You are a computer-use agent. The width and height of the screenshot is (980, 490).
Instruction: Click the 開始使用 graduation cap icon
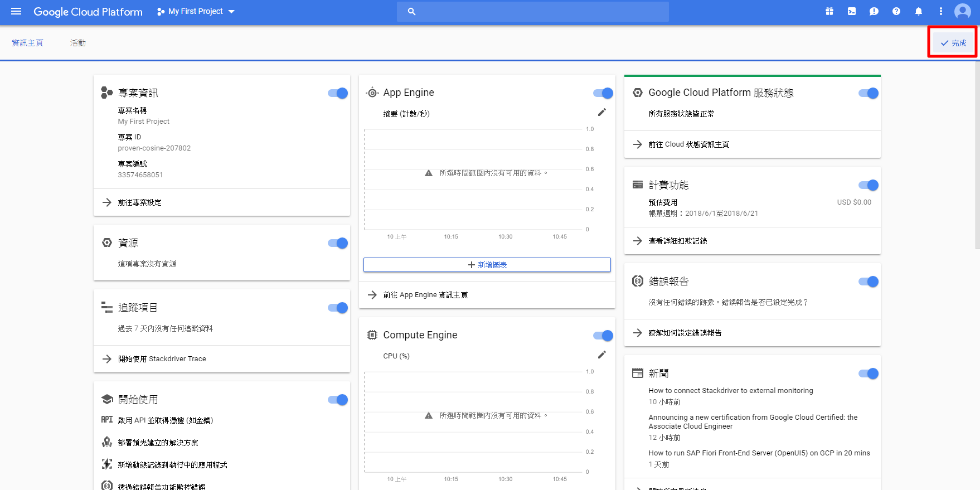107,399
